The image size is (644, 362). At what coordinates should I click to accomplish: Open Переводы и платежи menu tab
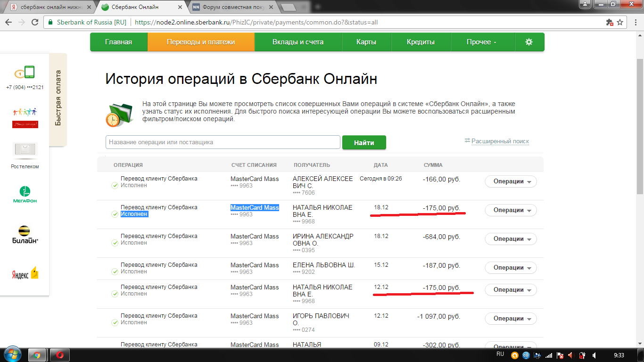(201, 42)
